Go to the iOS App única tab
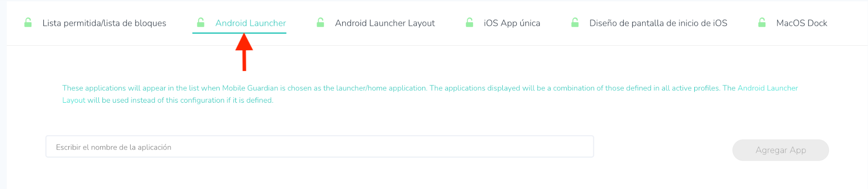 (x=512, y=23)
